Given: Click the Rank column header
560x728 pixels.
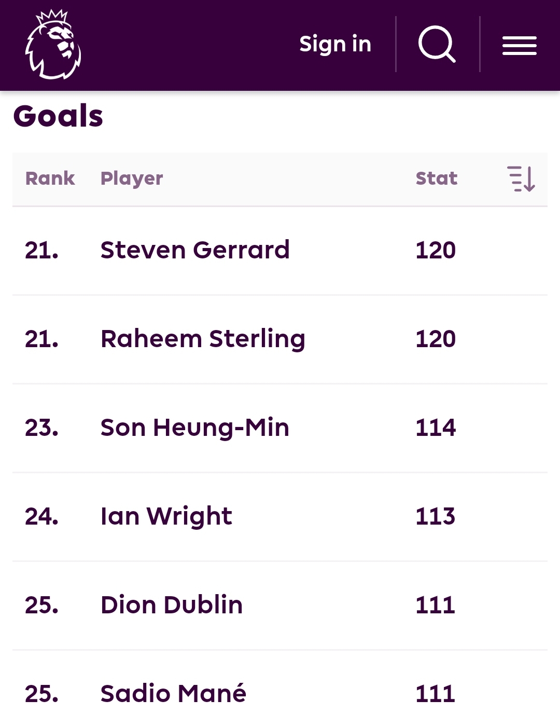Looking at the screenshot, I should [50, 178].
